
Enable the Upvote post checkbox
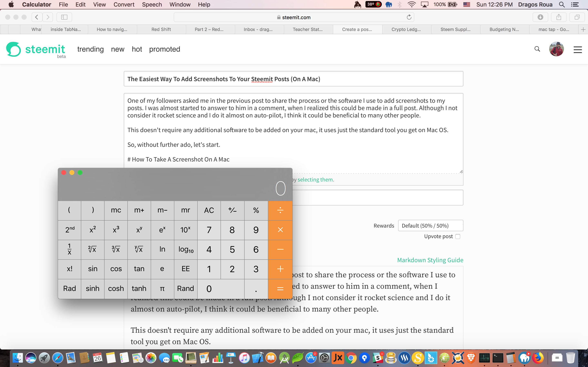458,237
